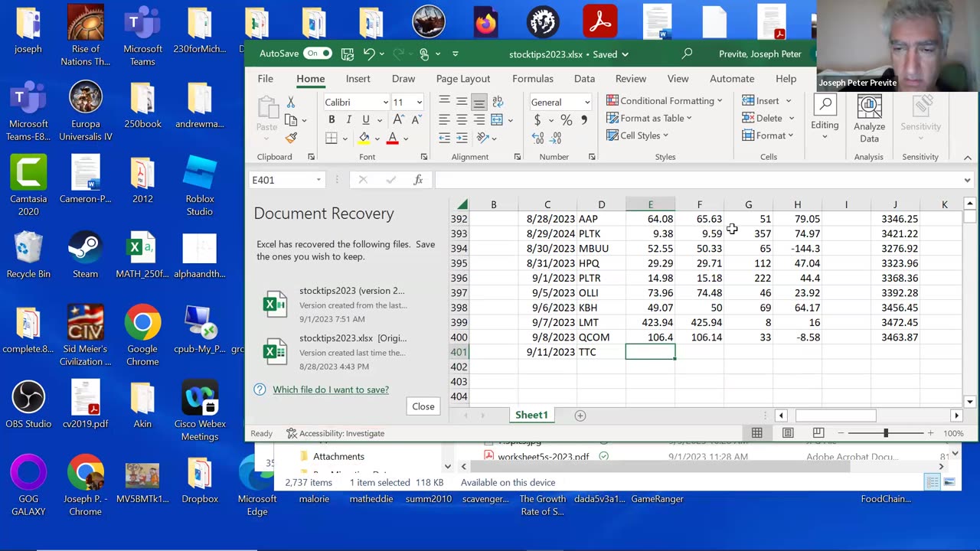Image resolution: width=980 pixels, height=551 pixels.
Task: Click the Center alignment icon
Action: [462, 119]
